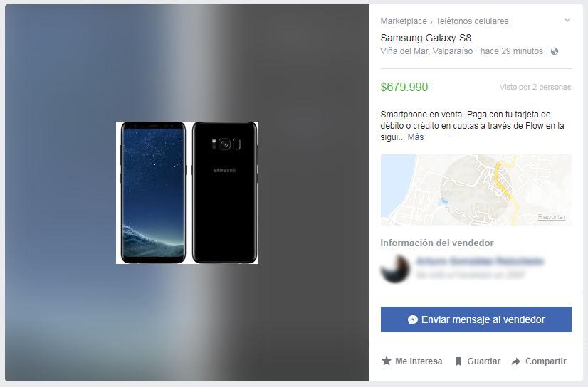This screenshot has width=588, height=387.
Task: Open the listing options chevron dropdown
Action: pos(567,20)
